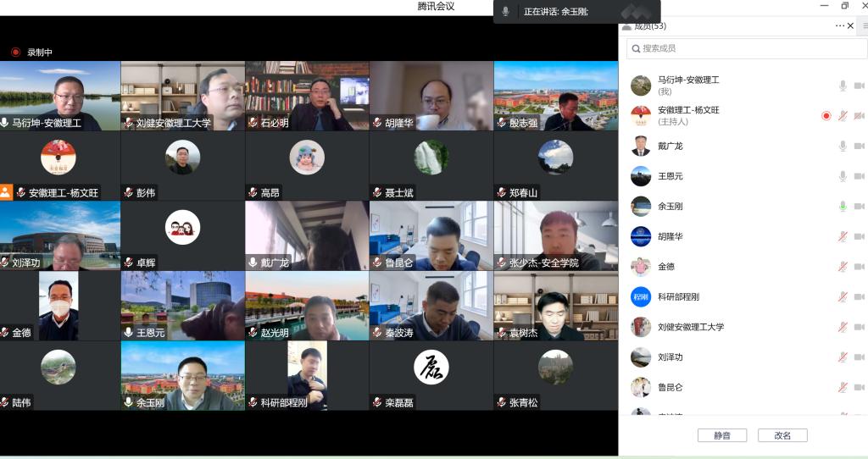Click the menu icon right of the members panel
Screen dimensions: 868x459
coord(865,25)
